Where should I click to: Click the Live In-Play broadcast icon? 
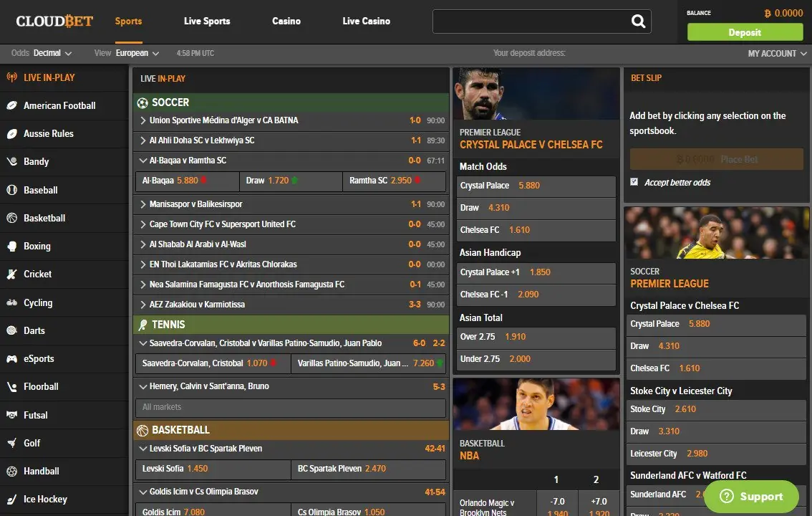12,77
